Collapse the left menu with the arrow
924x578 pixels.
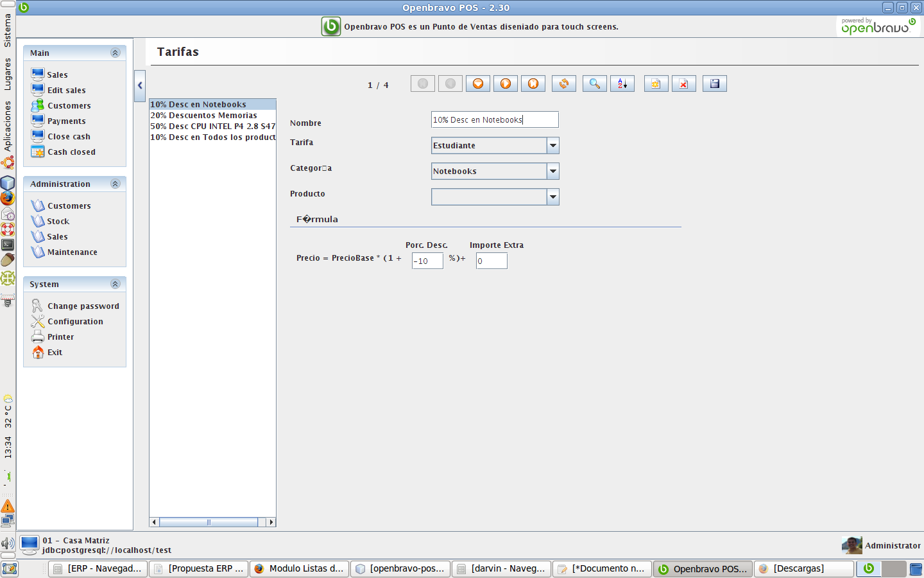coord(140,85)
